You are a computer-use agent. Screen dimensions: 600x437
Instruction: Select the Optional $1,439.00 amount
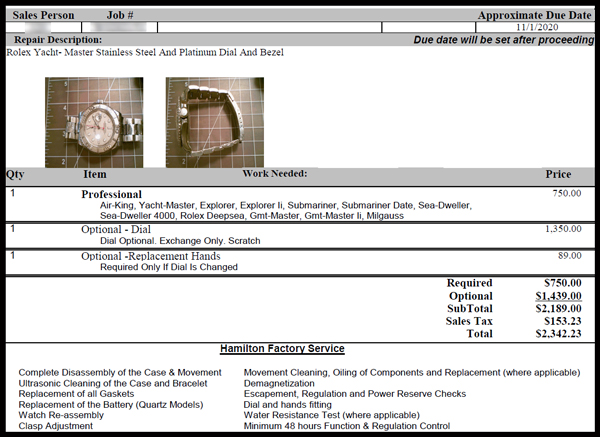point(559,296)
